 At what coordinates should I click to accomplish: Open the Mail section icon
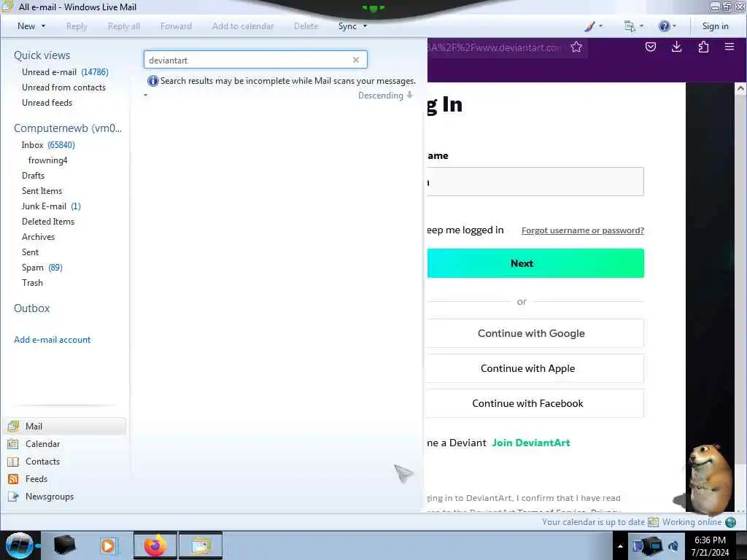click(13, 426)
